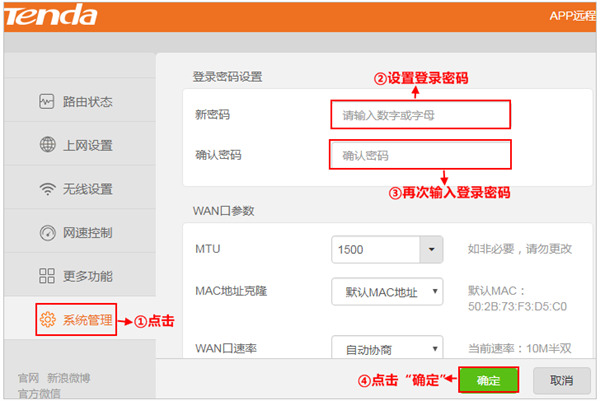Open 更多功能 in the sidebar
Viewport: 600px width, 401px height.
pyautogui.click(x=87, y=276)
